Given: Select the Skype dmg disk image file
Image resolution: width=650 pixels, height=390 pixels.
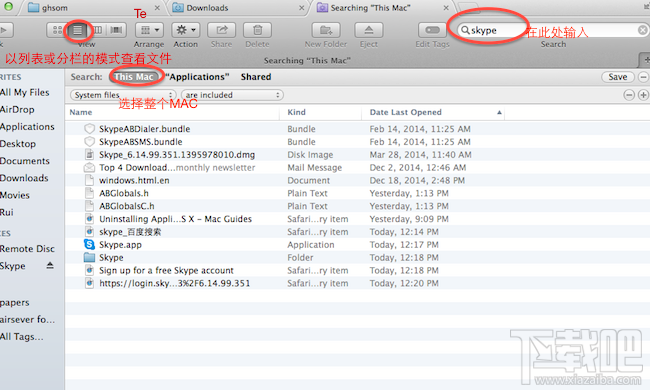Looking at the screenshot, I should click(x=177, y=155).
